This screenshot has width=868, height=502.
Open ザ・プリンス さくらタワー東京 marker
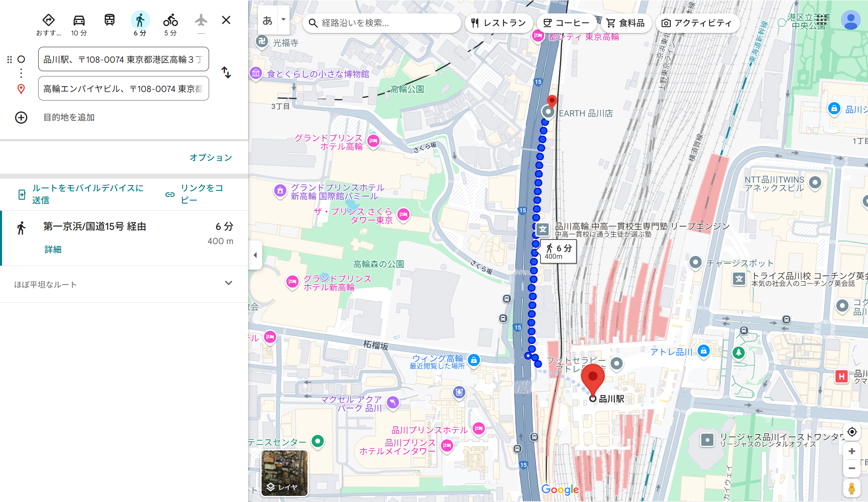403,214
